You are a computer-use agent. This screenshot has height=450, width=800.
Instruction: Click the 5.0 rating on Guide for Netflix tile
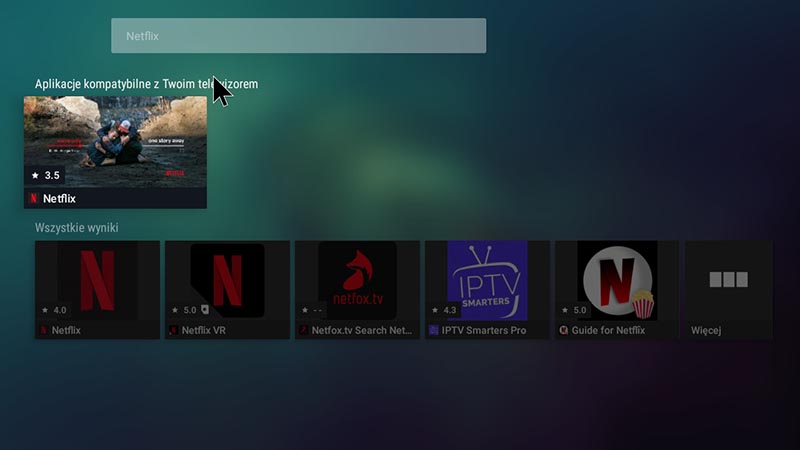coord(574,310)
